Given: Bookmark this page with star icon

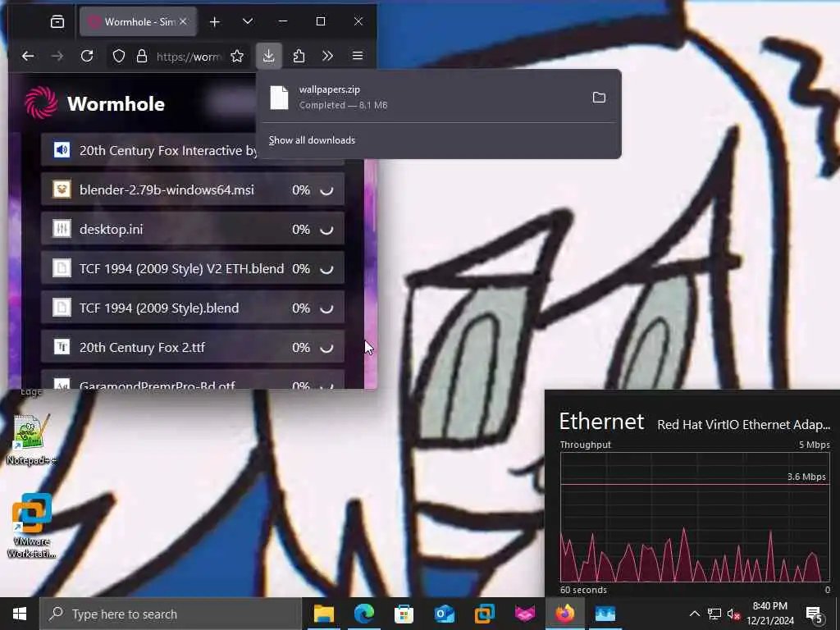Looking at the screenshot, I should pyautogui.click(x=237, y=56).
